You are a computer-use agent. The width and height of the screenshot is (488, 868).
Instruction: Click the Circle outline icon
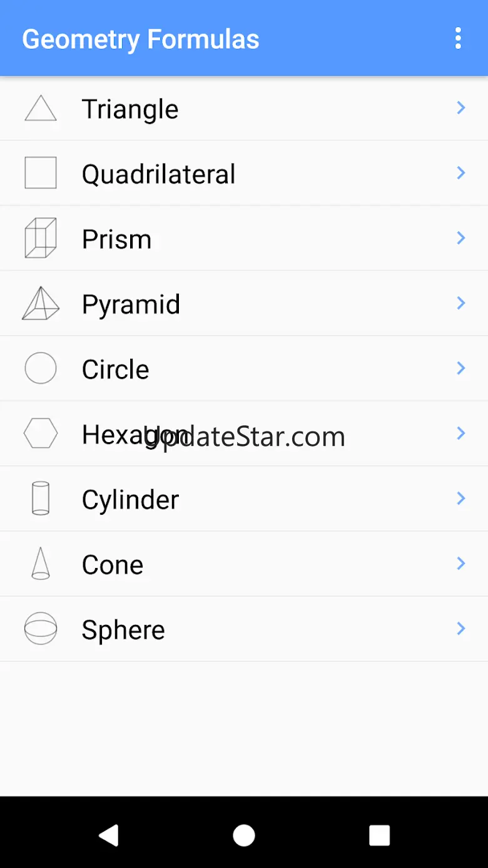point(41,368)
